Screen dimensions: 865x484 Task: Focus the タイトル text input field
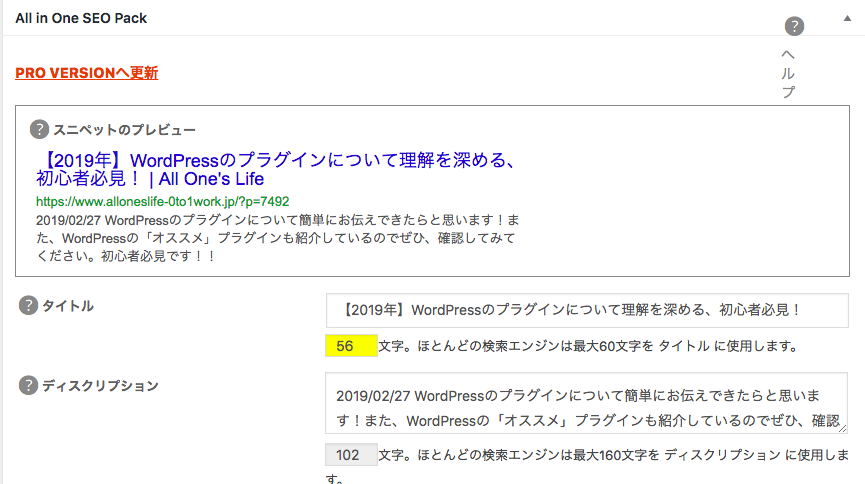pos(586,310)
